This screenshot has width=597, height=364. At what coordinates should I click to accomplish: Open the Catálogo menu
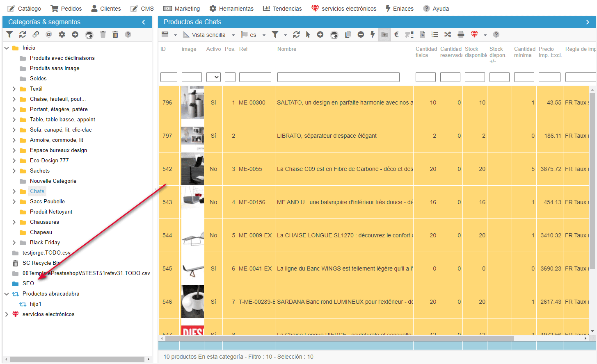(x=25, y=9)
